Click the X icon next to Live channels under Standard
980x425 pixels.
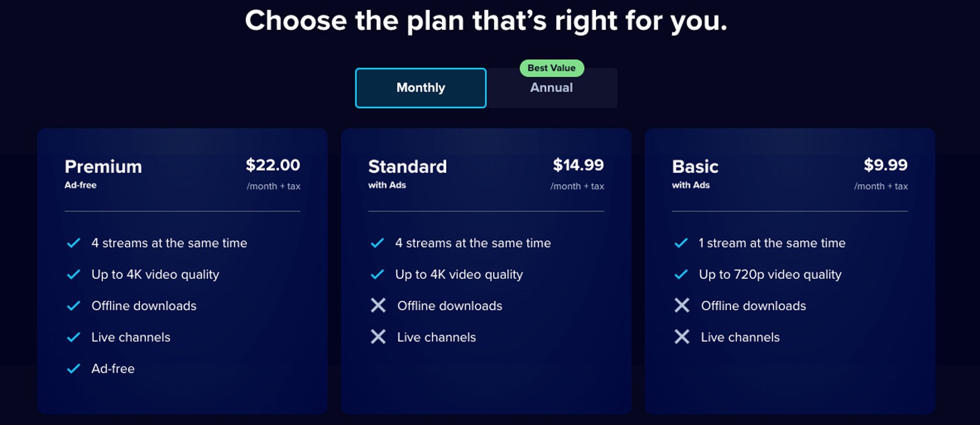[378, 337]
